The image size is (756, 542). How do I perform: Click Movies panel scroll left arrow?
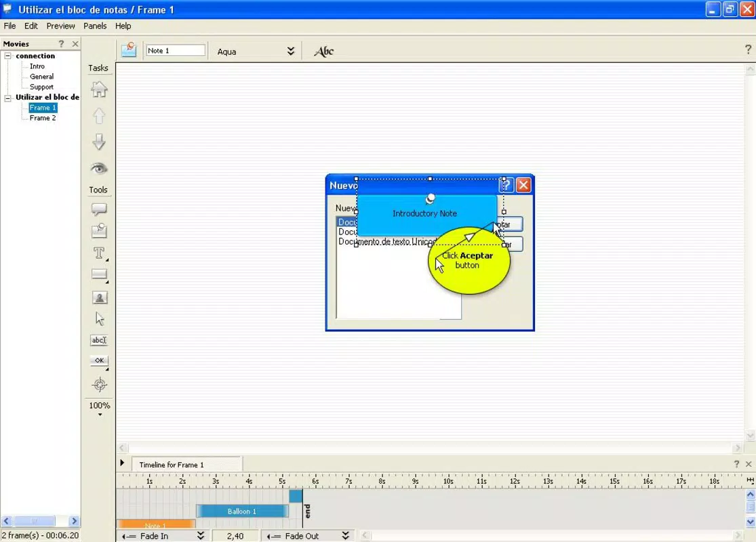pyautogui.click(x=6, y=521)
